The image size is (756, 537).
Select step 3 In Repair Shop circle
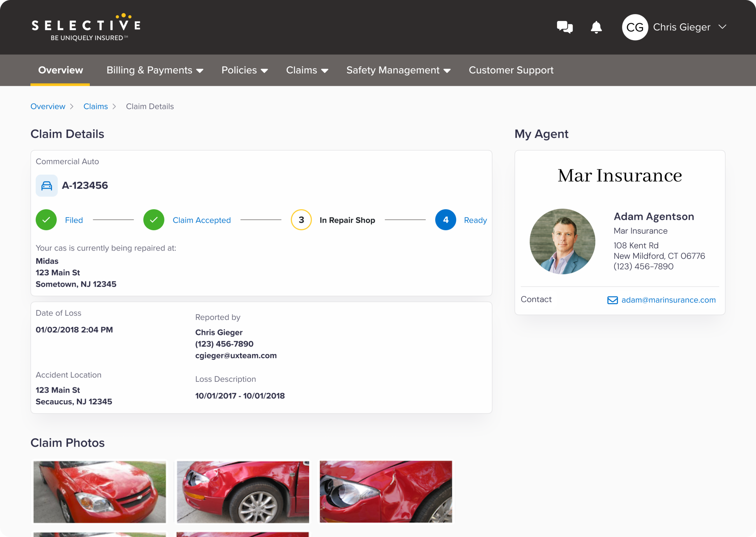pos(301,220)
